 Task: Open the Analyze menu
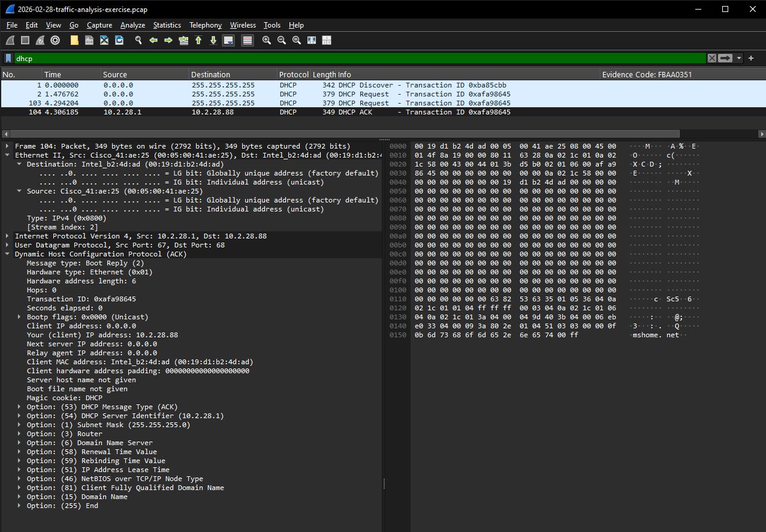132,25
